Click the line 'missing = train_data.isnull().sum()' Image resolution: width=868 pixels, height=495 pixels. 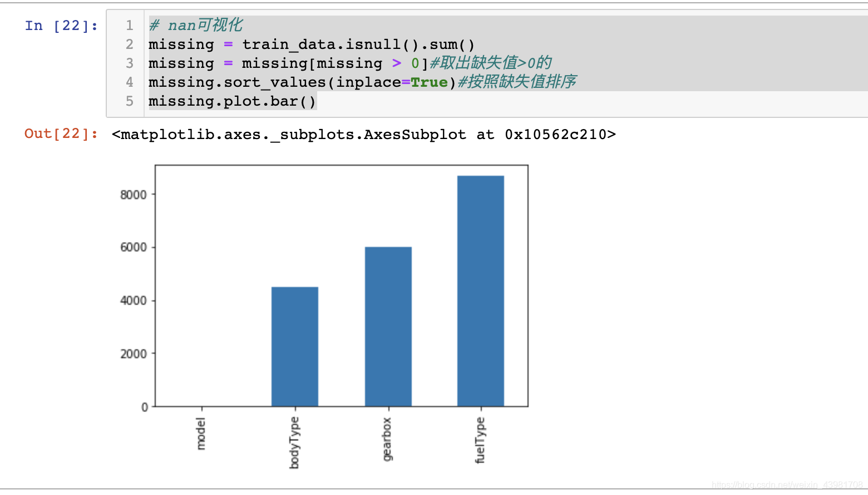312,44
